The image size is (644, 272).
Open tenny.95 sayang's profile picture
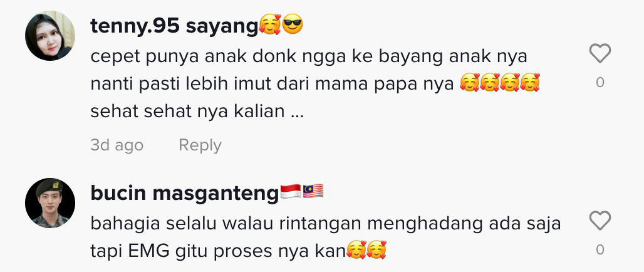(x=50, y=36)
